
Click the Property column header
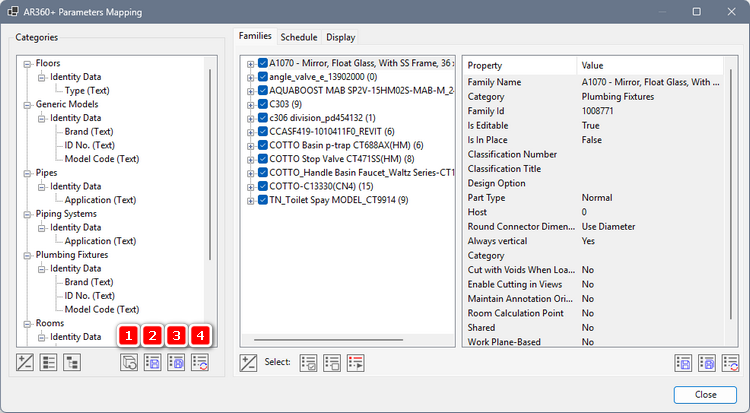coord(519,66)
